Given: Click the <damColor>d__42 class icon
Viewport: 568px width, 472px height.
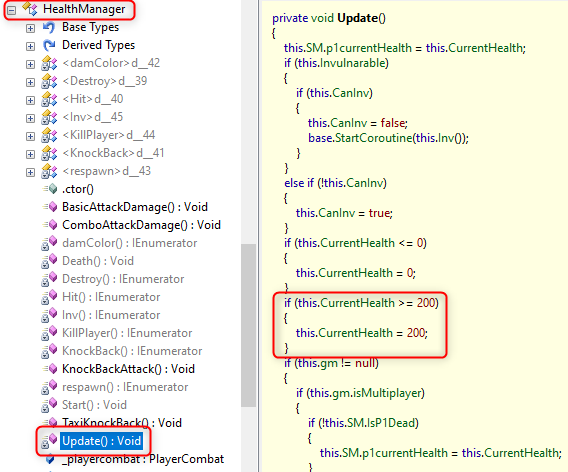Looking at the screenshot, I should [49, 63].
